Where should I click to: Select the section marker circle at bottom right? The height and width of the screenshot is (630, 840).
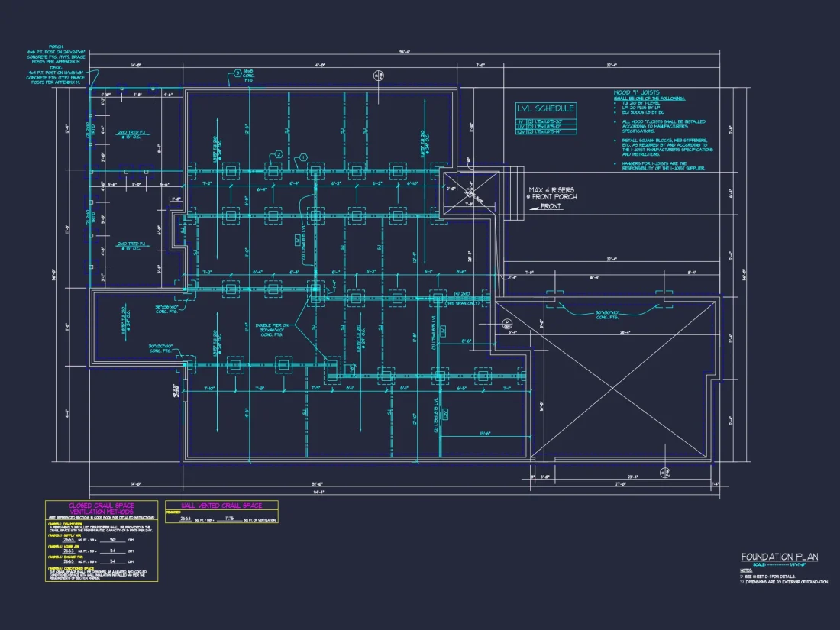coord(666,471)
